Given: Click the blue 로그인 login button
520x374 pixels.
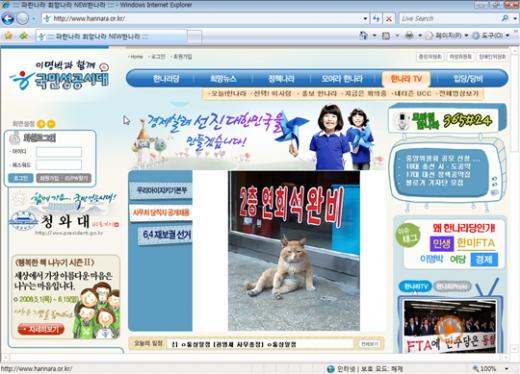Looking at the screenshot, I should [x=21, y=178].
